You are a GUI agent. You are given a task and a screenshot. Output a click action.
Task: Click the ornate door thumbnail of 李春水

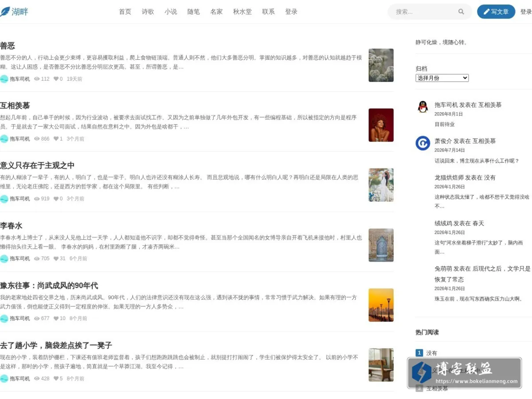381,245
